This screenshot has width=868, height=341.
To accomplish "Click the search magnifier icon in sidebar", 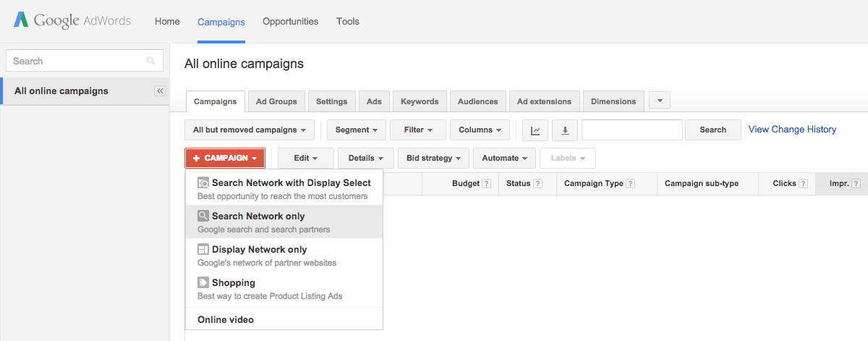I will click(151, 61).
